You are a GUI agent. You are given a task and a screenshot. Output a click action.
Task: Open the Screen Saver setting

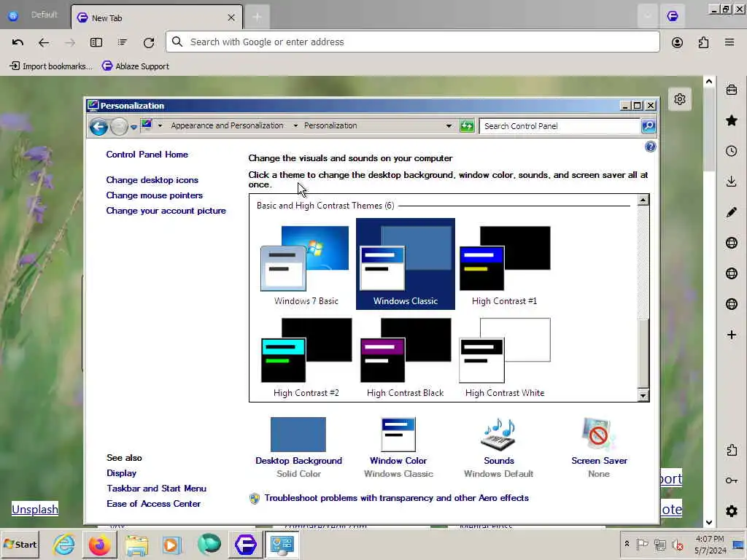click(600, 448)
